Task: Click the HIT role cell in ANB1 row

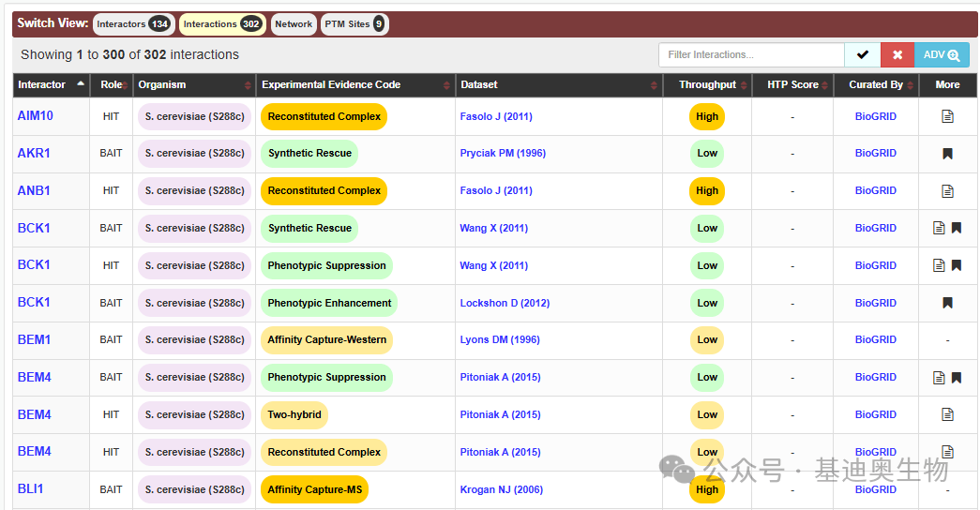Action: (x=112, y=190)
